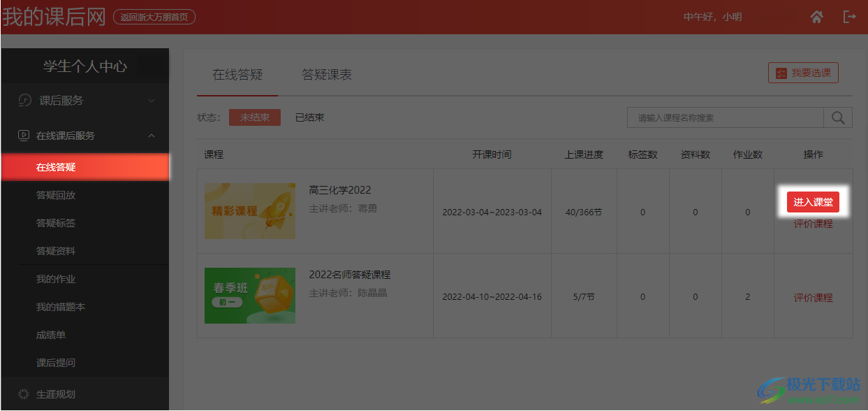Expand the 课后服务 menu chevron
868x411 pixels.
coord(152,101)
